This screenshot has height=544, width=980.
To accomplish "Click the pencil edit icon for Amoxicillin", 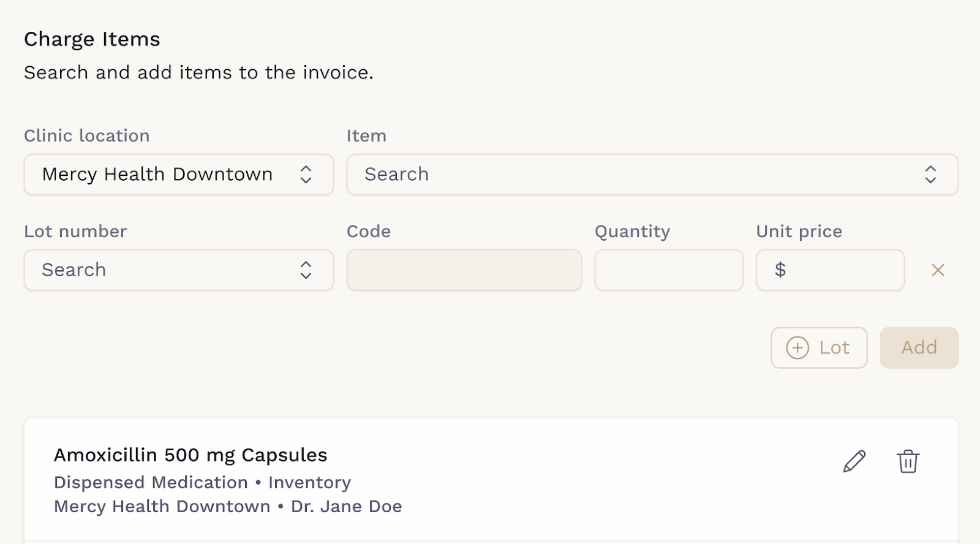I will [854, 461].
